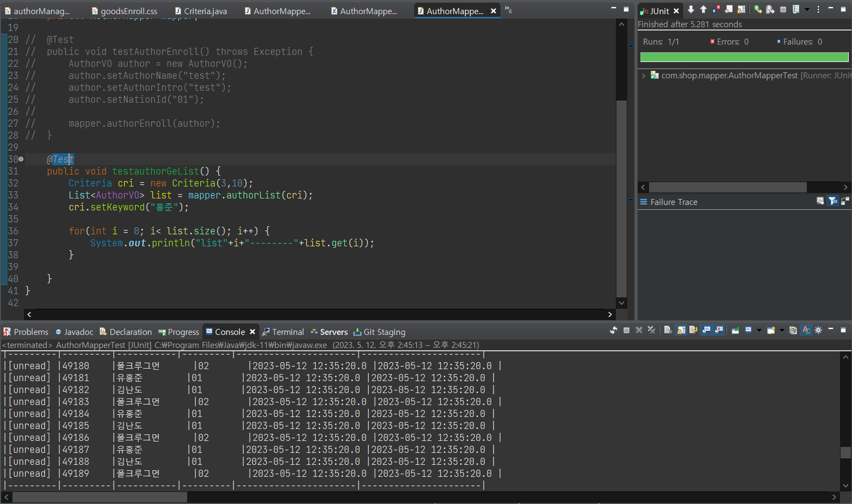Toggle Scroll Lock in JUnit view
The image size is (852, 504).
(x=741, y=9)
